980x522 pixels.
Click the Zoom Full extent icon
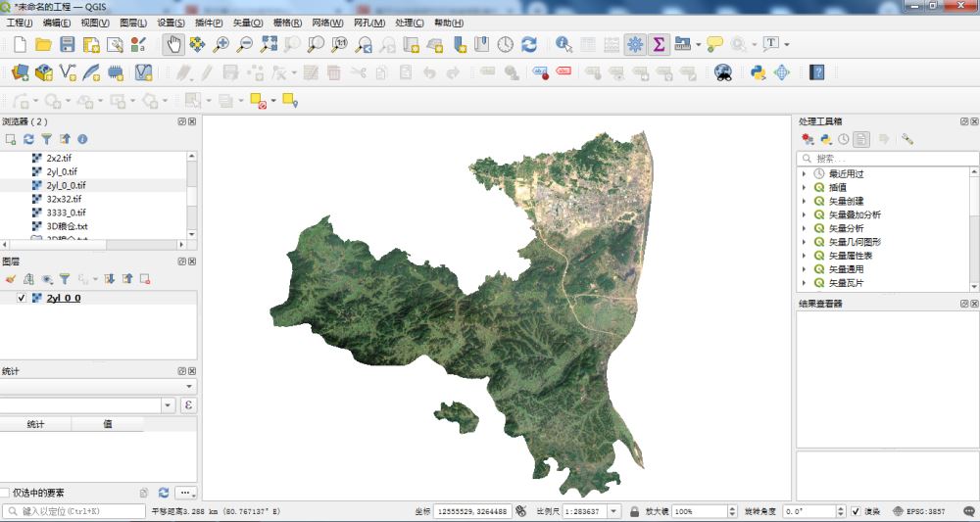(269, 44)
